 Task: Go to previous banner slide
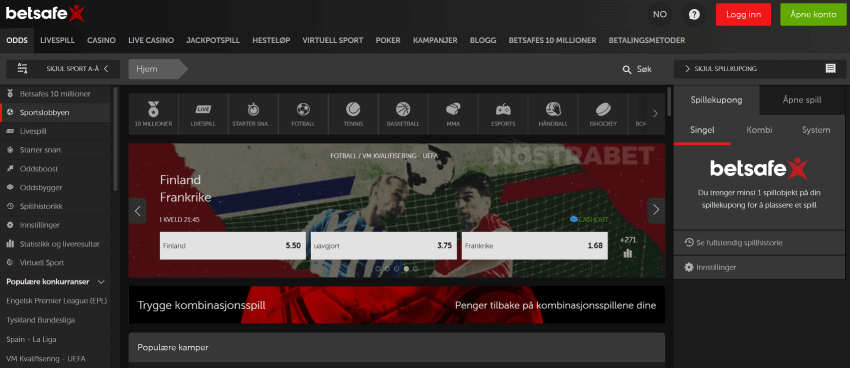coord(138,210)
